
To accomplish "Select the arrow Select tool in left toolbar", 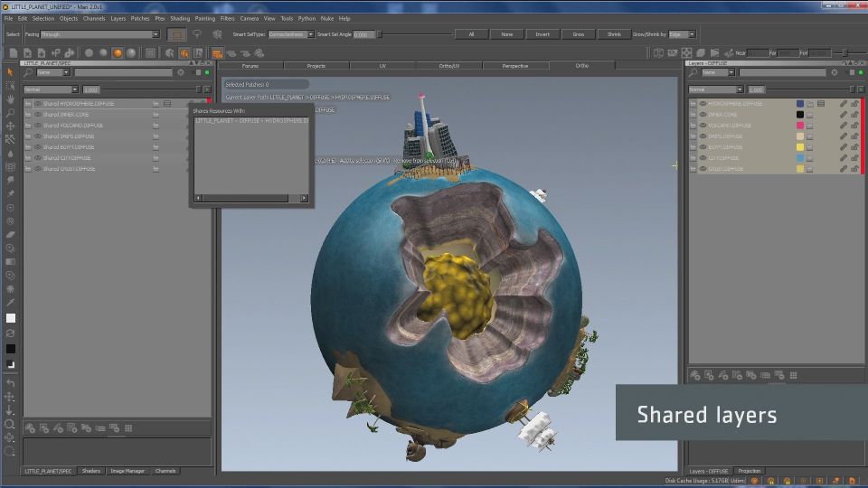I will (10, 72).
